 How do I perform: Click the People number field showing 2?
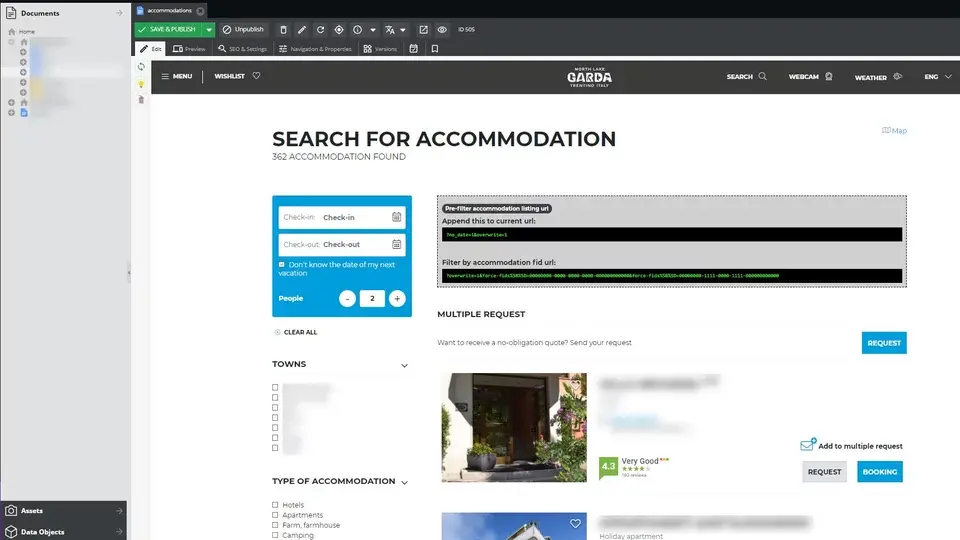click(372, 299)
